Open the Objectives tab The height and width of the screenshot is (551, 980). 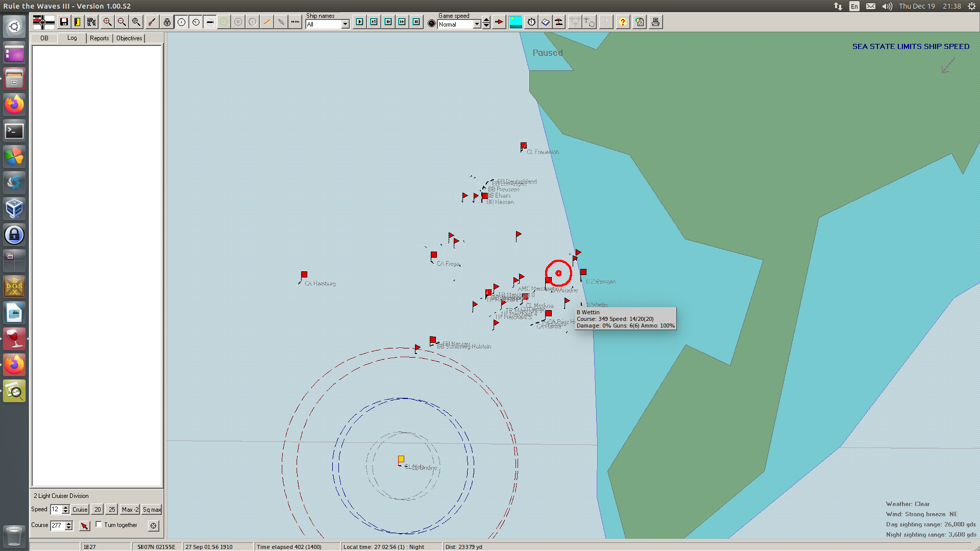click(129, 38)
